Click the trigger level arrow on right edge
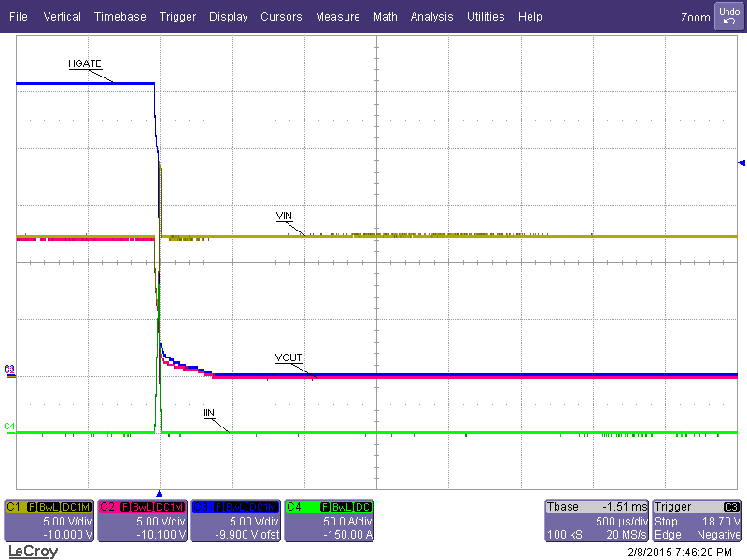The image size is (747, 560). [x=741, y=162]
